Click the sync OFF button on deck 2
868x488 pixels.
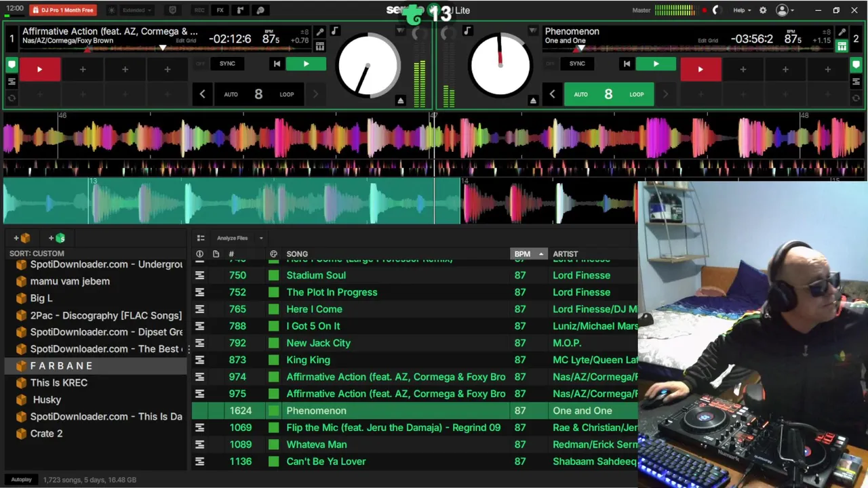click(x=550, y=64)
